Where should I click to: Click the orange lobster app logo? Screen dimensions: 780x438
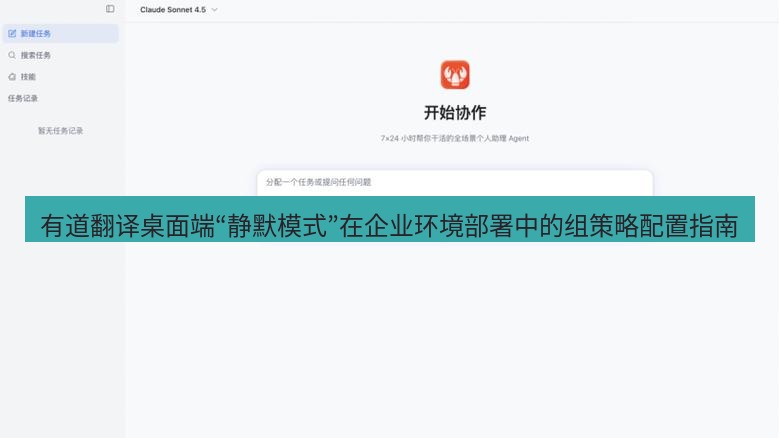point(455,75)
